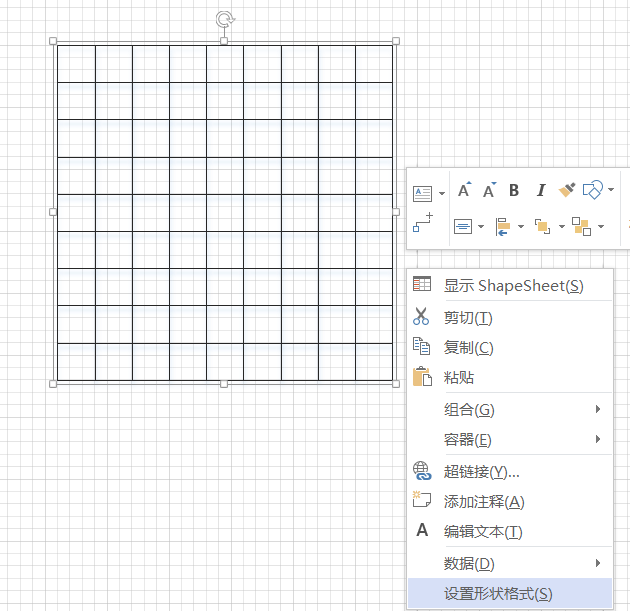Click the bottom-right selection handle of grid
The width and height of the screenshot is (630, 611).
396,384
